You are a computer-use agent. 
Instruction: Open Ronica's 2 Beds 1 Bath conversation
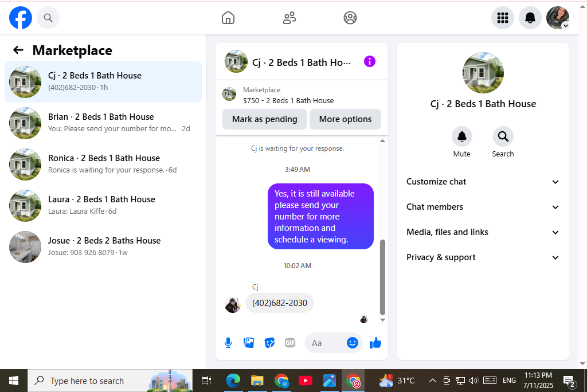[103, 164]
